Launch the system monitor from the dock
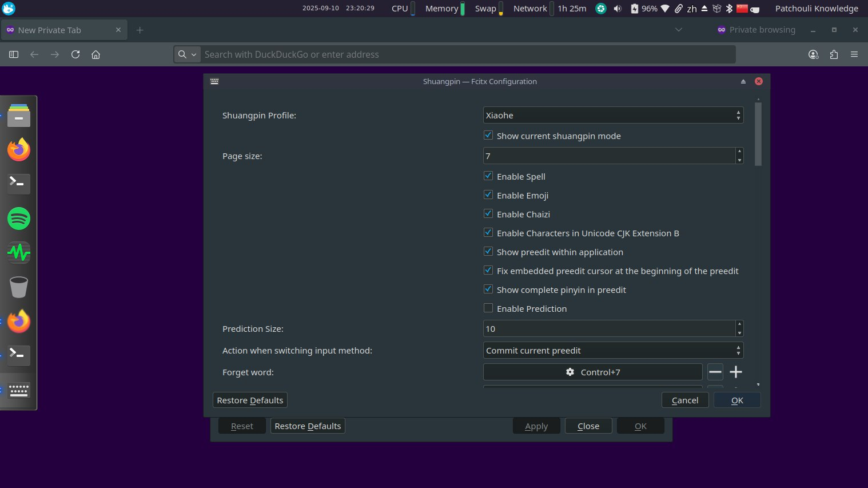 pyautogui.click(x=19, y=252)
